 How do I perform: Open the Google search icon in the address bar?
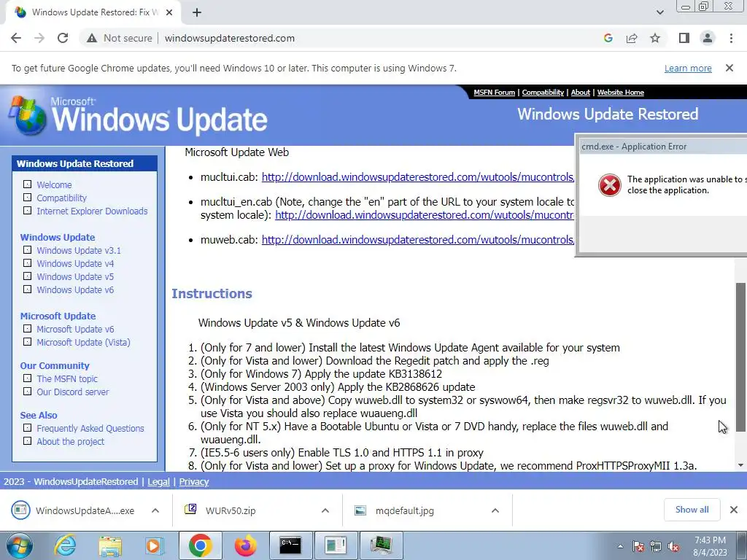[608, 38]
